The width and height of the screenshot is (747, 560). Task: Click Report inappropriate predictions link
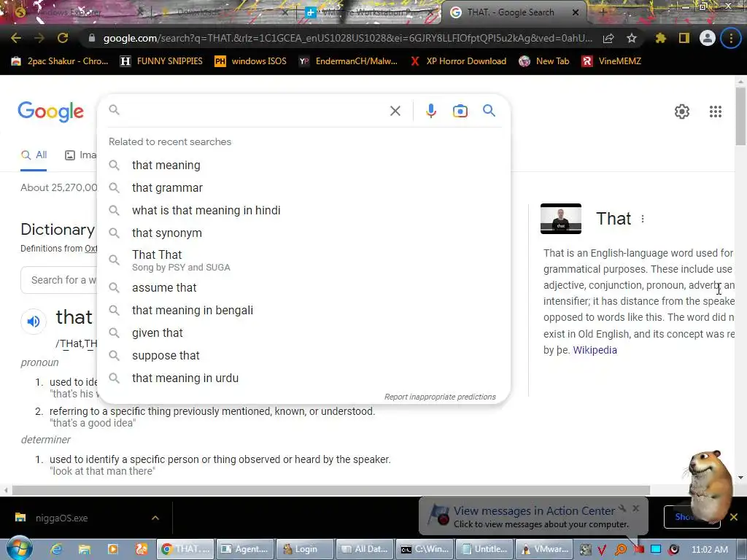440,397
